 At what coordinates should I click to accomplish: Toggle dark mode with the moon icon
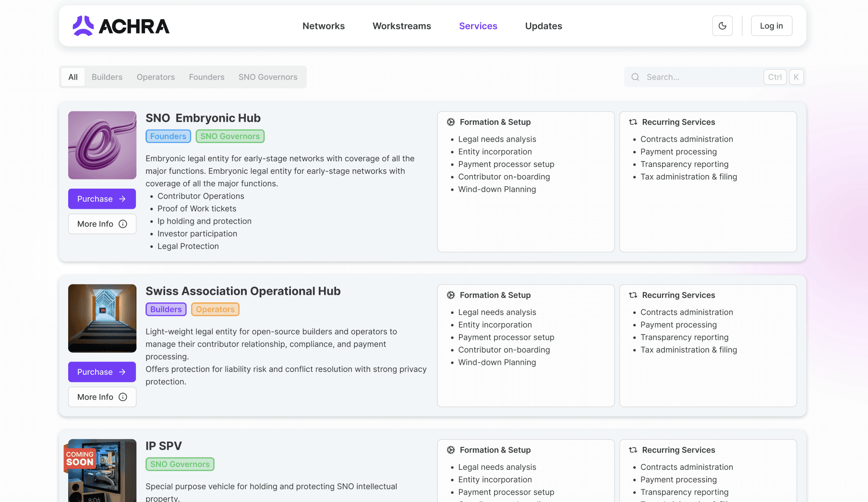(722, 25)
